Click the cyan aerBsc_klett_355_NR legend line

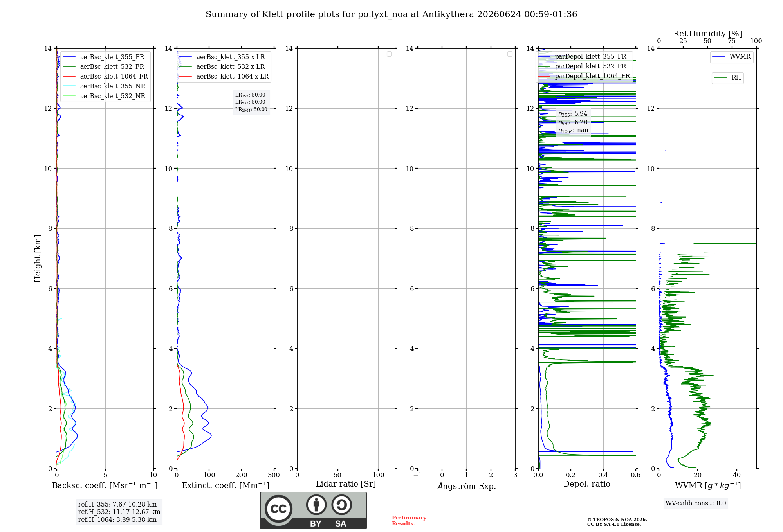click(69, 86)
